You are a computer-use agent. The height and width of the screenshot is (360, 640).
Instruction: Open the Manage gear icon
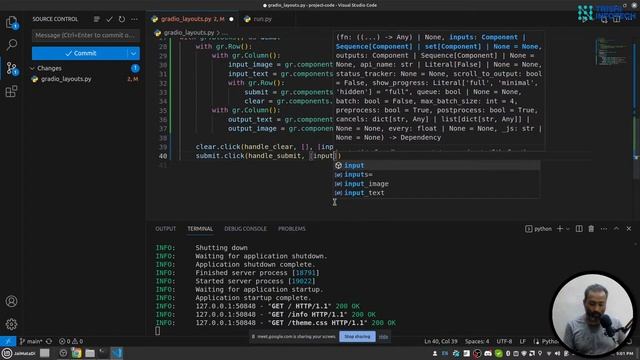coord(11,324)
